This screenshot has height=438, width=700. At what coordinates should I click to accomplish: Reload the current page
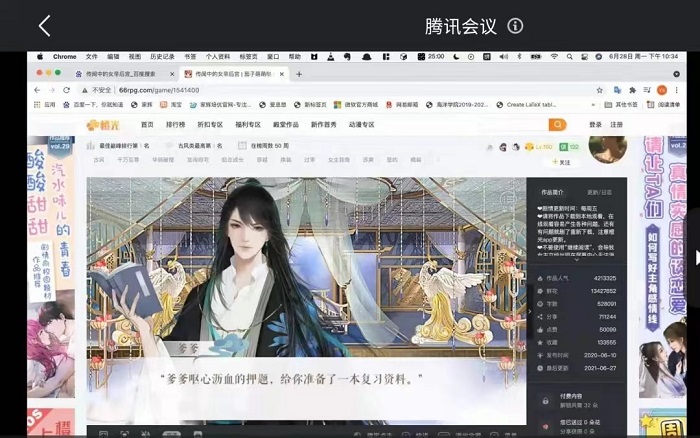[67, 90]
